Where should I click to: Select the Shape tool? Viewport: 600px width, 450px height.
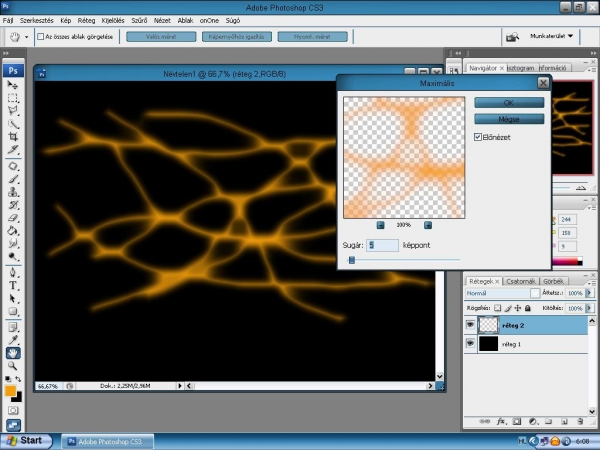tap(13, 311)
